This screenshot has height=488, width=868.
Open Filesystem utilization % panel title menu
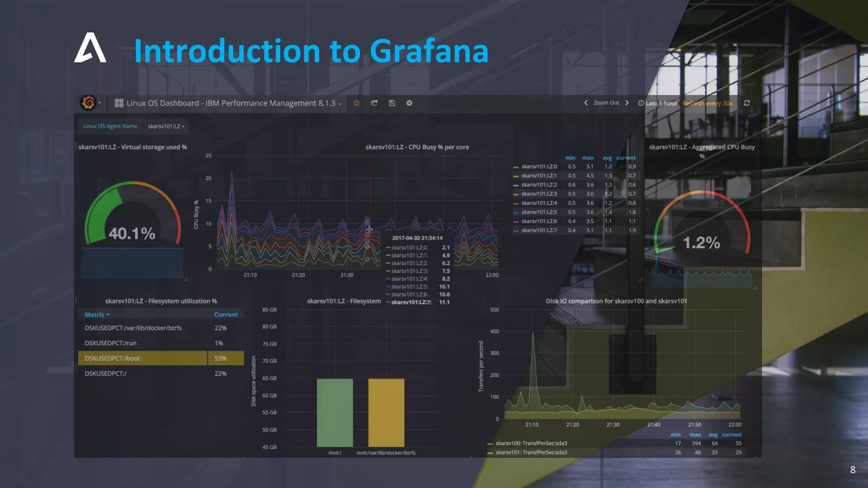[161, 301]
